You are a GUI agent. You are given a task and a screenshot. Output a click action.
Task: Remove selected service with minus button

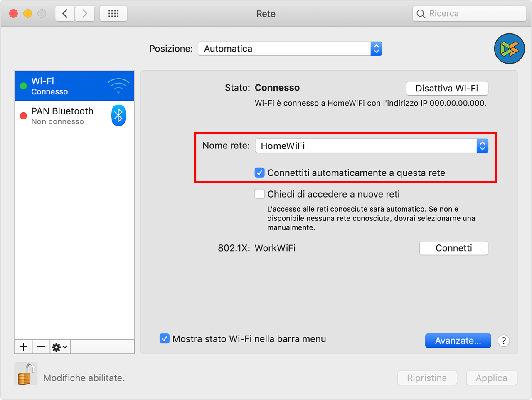[x=41, y=347]
